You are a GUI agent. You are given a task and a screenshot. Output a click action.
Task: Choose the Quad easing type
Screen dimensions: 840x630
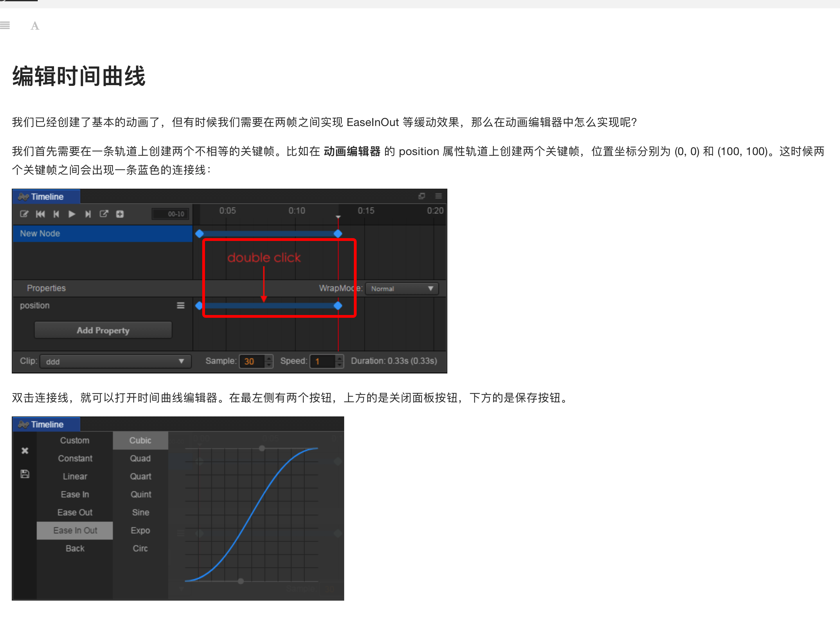point(140,458)
